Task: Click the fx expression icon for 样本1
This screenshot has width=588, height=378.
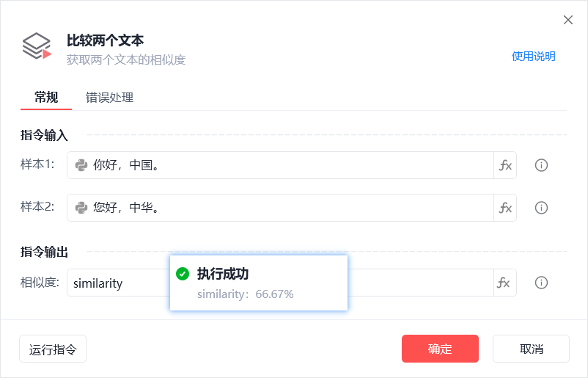Action: point(505,165)
